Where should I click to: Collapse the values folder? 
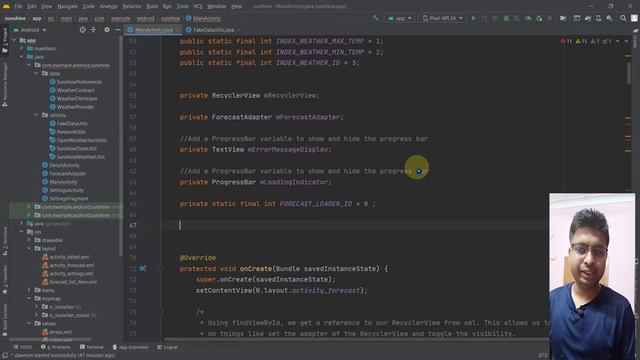29,323
